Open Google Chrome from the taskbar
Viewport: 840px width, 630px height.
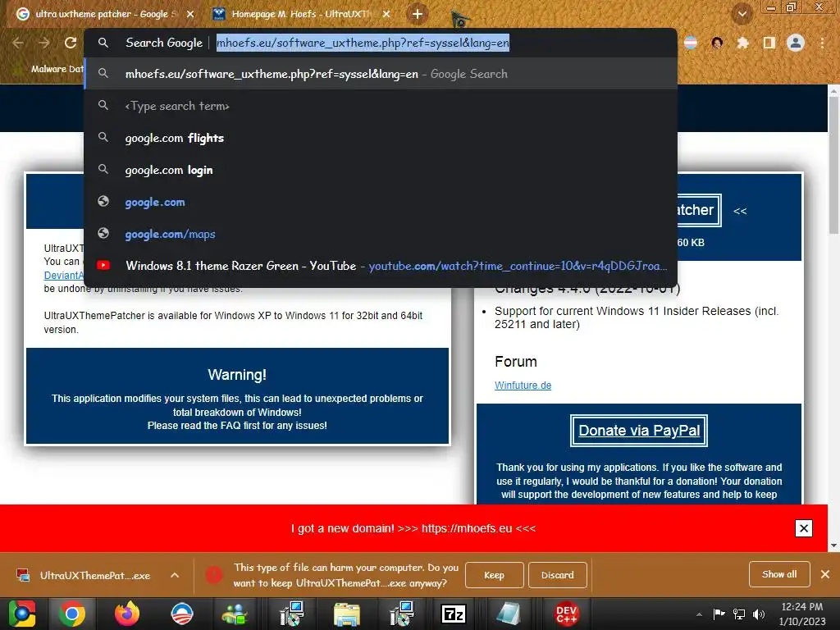72,614
